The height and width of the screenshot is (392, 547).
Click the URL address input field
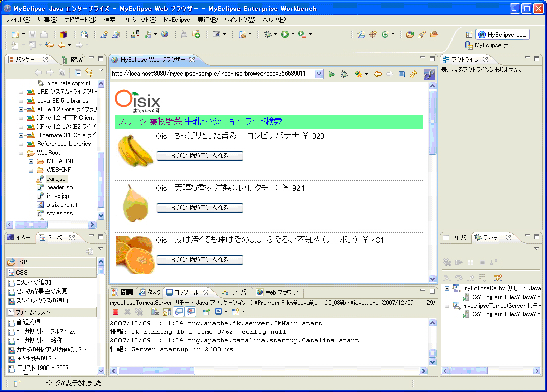coord(213,74)
